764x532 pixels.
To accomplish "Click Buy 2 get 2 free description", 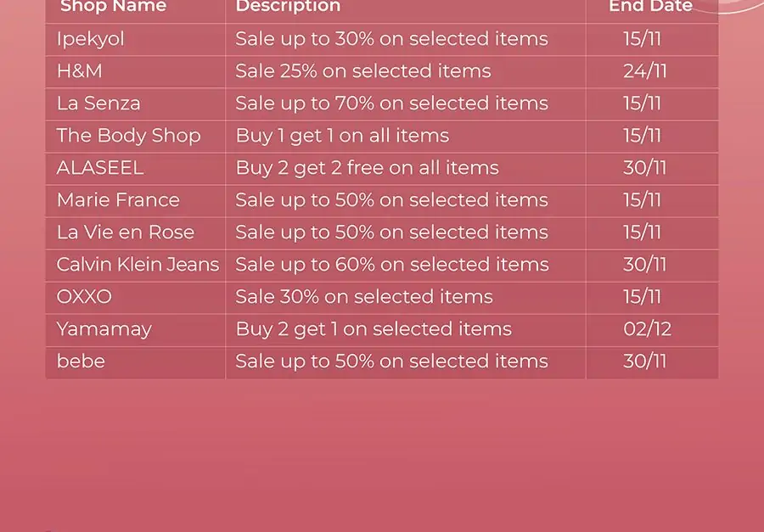I will pyautogui.click(x=367, y=168).
